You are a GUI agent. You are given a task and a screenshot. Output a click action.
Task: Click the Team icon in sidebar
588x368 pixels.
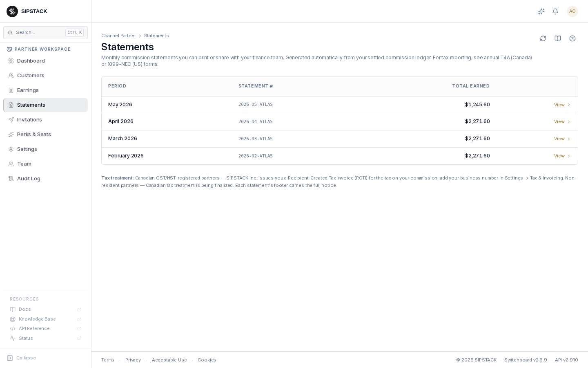[11, 164]
